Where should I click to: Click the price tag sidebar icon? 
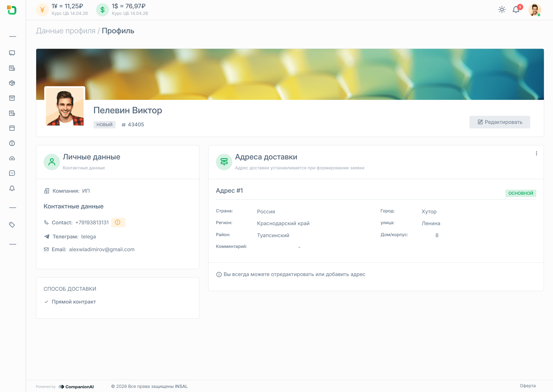pos(12,225)
